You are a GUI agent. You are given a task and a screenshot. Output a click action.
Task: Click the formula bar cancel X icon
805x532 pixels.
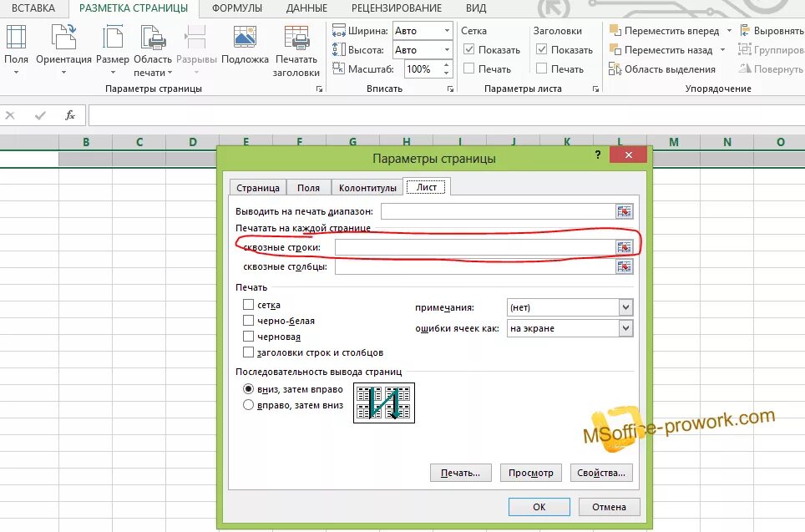click(x=10, y=115)
